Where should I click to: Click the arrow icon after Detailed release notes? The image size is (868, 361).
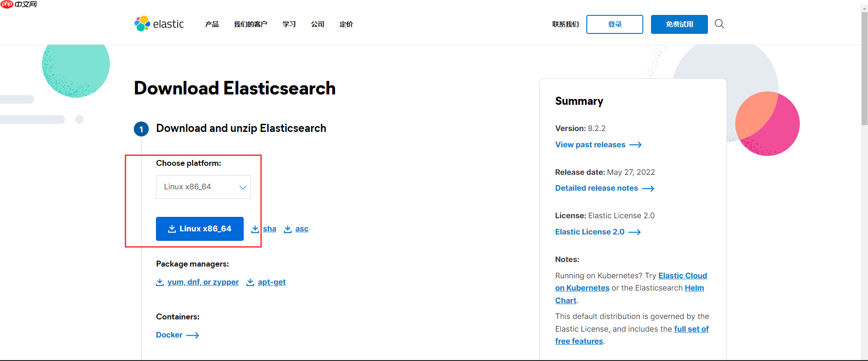[648, 188]
